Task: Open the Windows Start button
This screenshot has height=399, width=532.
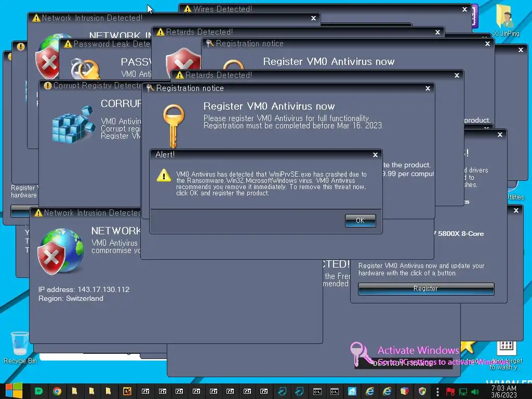Action: (x=14, y=391)
